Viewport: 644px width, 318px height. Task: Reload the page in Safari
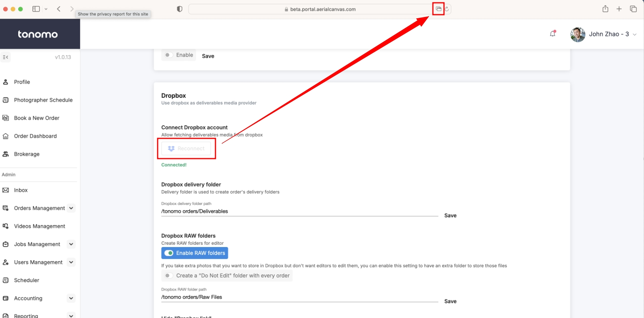click(447, 9)
